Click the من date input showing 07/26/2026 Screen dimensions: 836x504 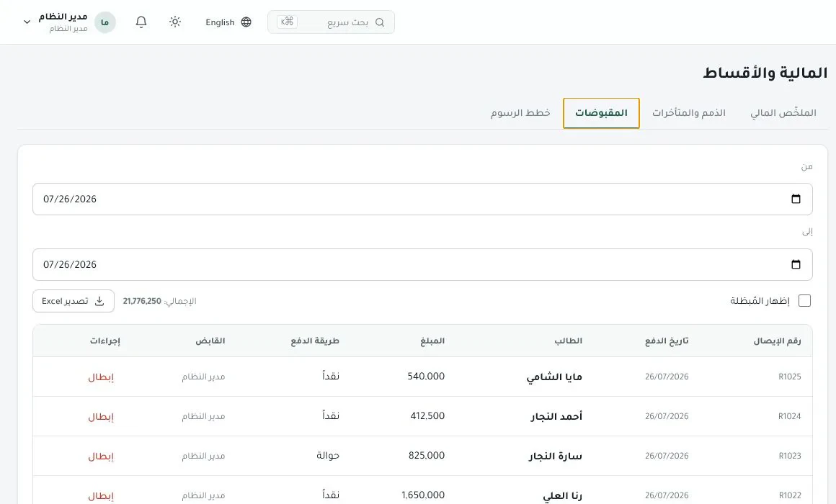[422, 199]
